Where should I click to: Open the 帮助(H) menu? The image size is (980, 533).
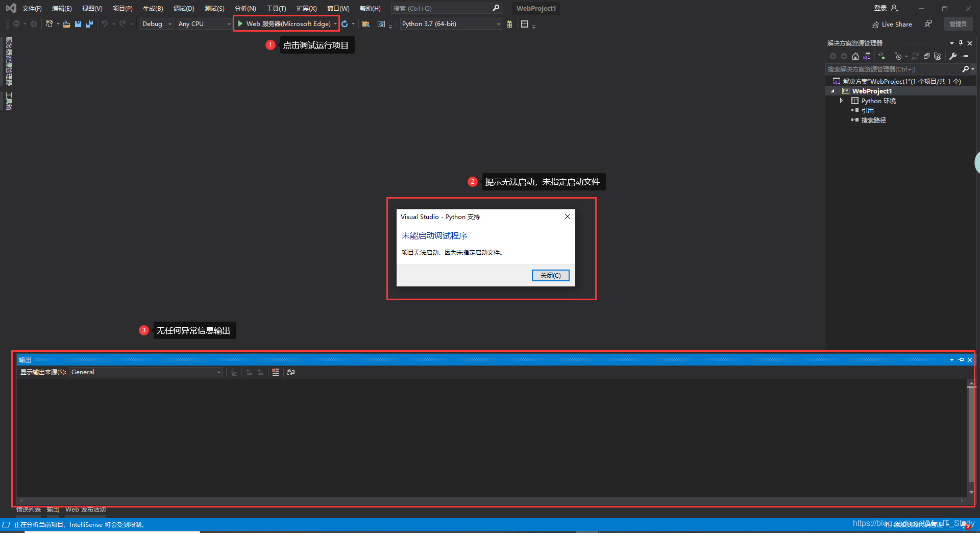(x=370, y=9)
